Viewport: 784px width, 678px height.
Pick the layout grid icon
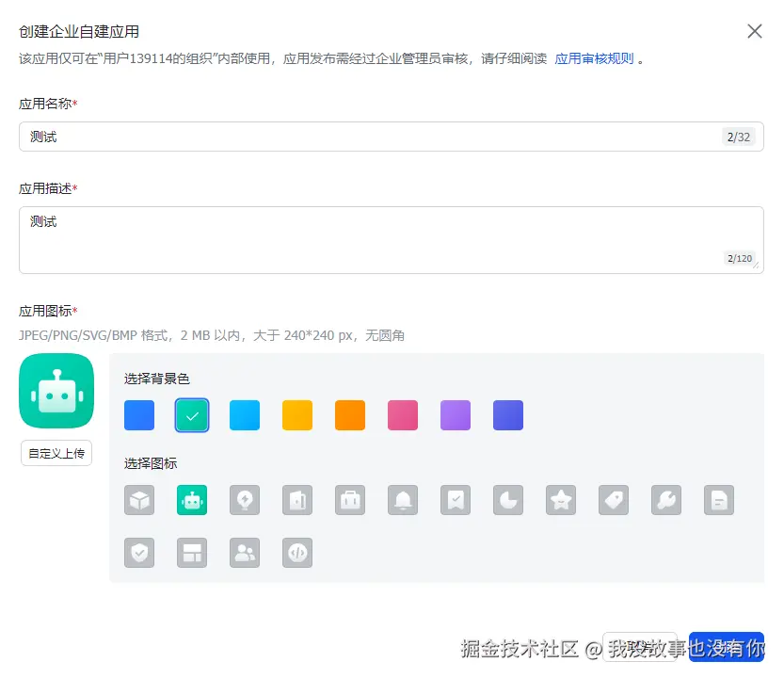coord(192,553)
